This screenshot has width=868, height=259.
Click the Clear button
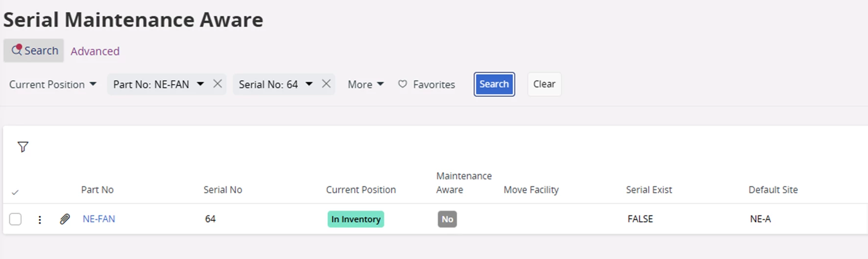pyautogui.click(x=544, y=84)
